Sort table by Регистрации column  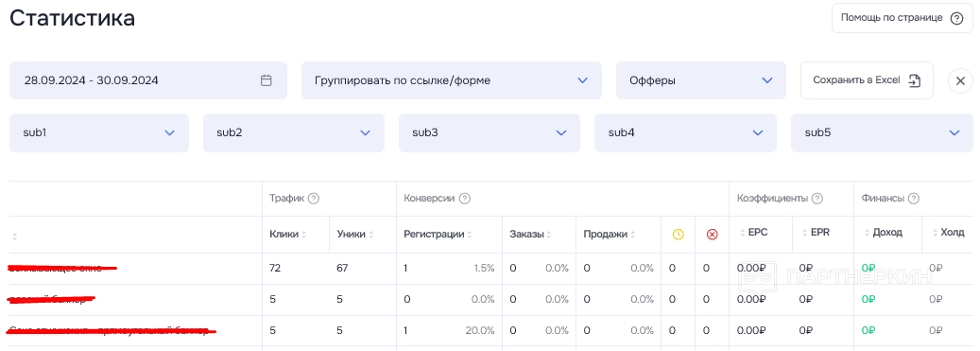click(x=438, y=234)
